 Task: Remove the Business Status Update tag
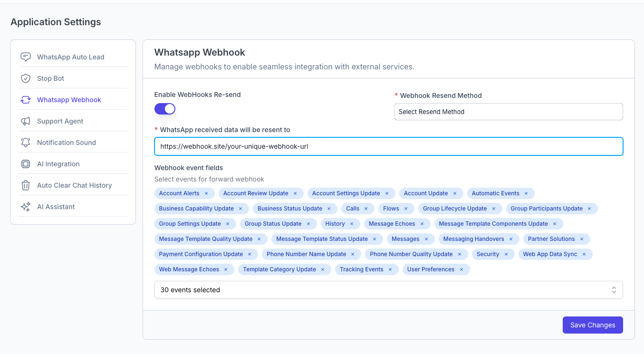click(329, 209)
